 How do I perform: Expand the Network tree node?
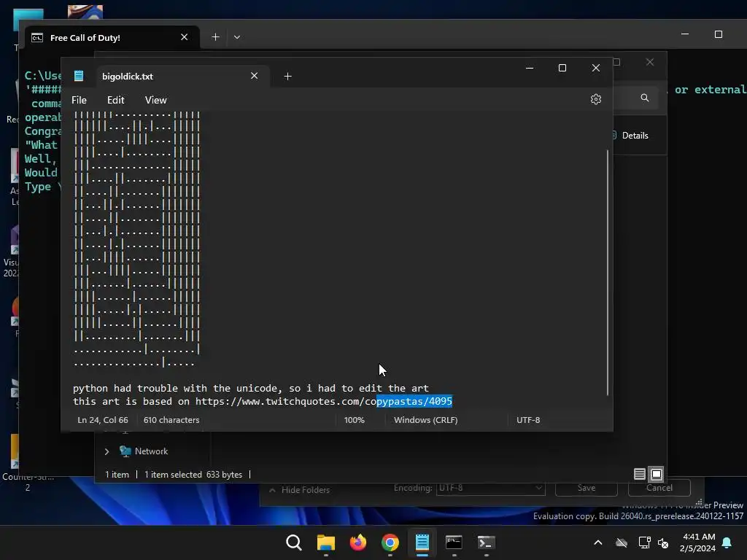coord(107,451)
